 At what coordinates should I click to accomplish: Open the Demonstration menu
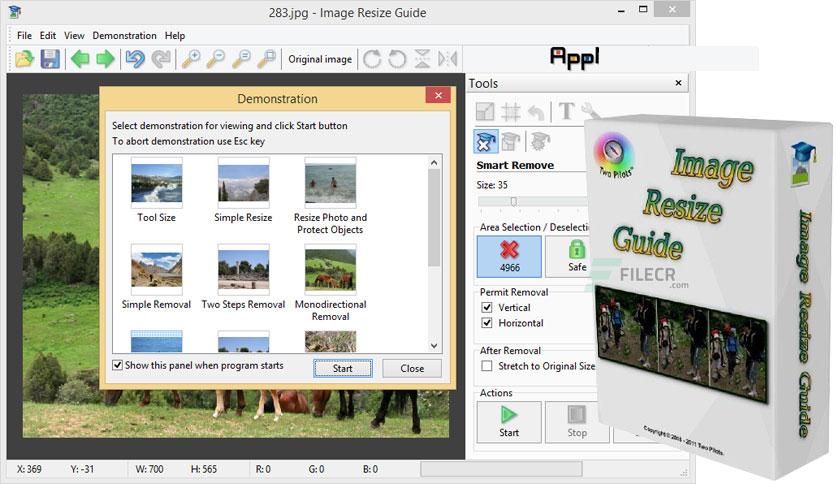tap(124, 36)
